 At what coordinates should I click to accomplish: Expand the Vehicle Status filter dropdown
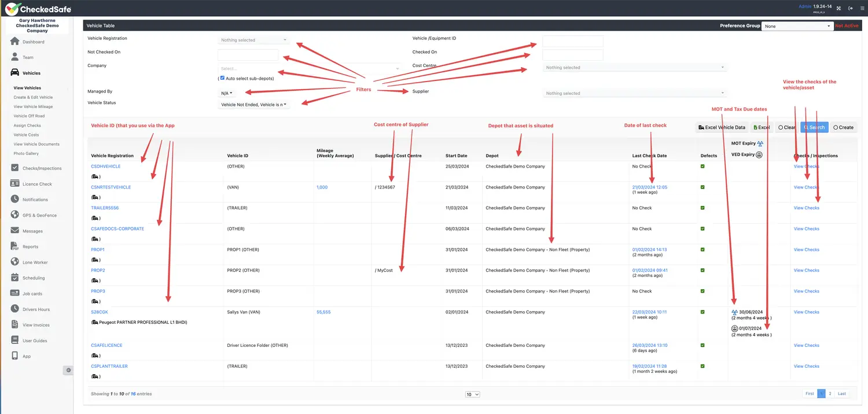click(253, 105)
